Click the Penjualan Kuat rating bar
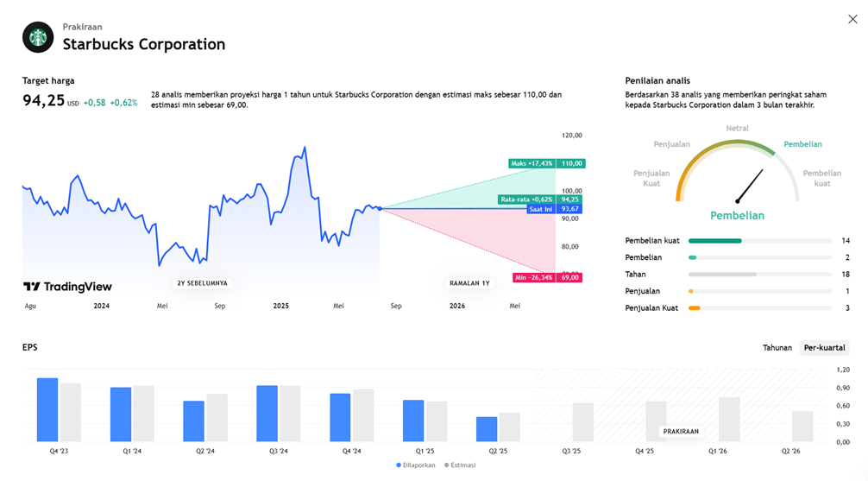This screenshot has width=868, height=481. coord(760,308)
